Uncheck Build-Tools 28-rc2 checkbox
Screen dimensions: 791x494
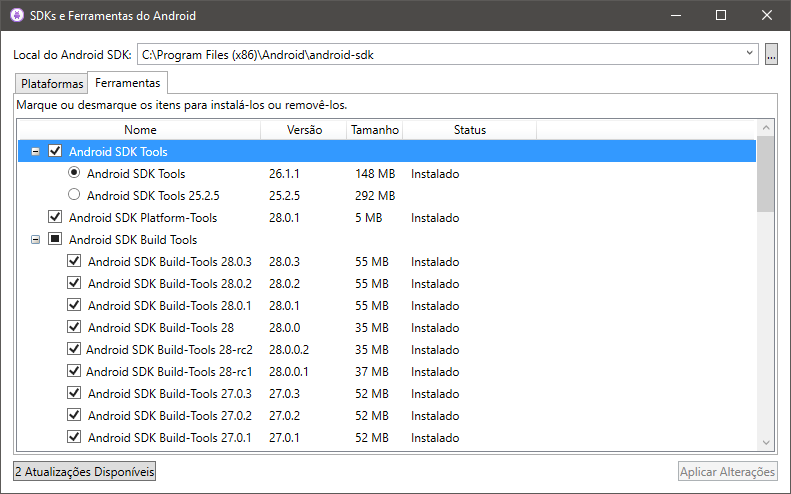tap(74, 349)
